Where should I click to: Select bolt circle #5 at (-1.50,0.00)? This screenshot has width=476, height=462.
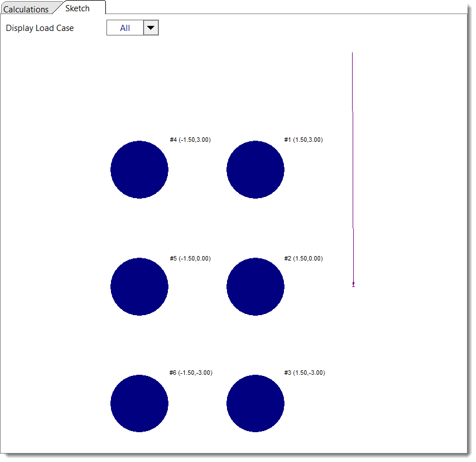(x=139, y=286)
